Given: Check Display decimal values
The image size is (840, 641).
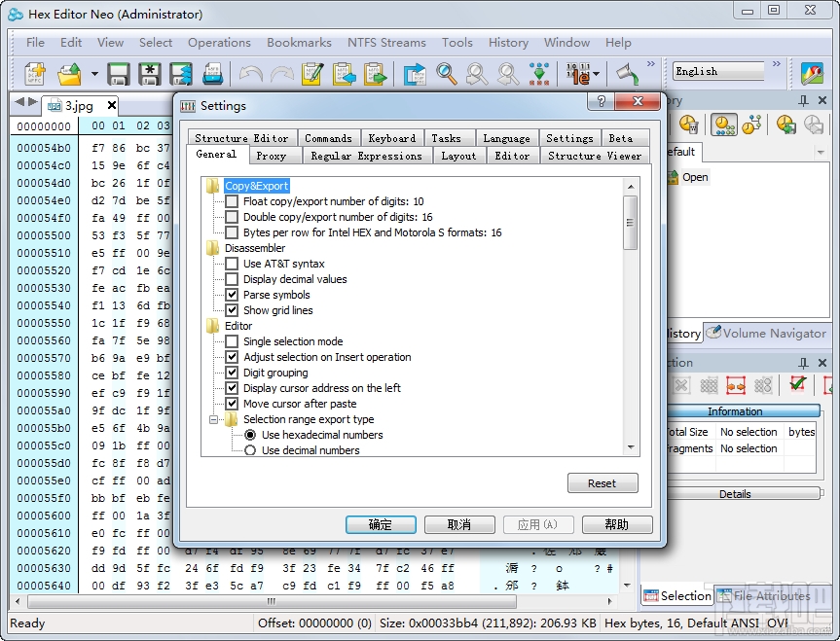Looking at the screenshot, I should (232, 279).
